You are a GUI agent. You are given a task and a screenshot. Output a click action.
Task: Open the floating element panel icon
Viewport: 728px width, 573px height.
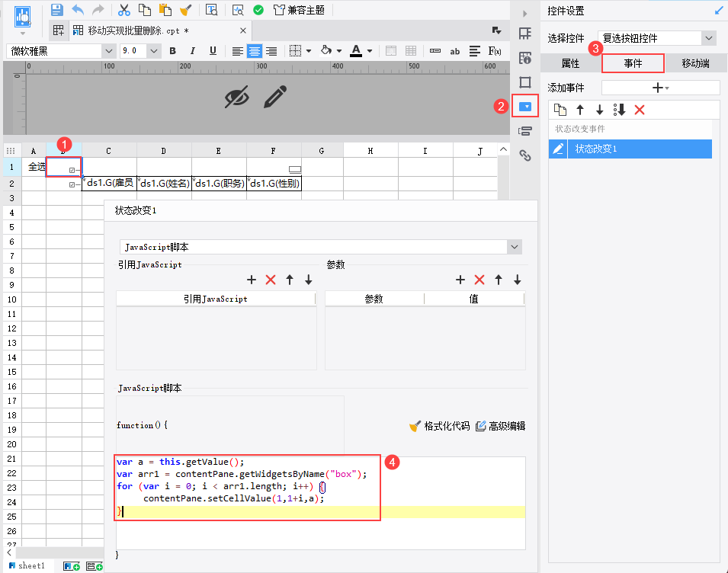[x=525, y=82]
